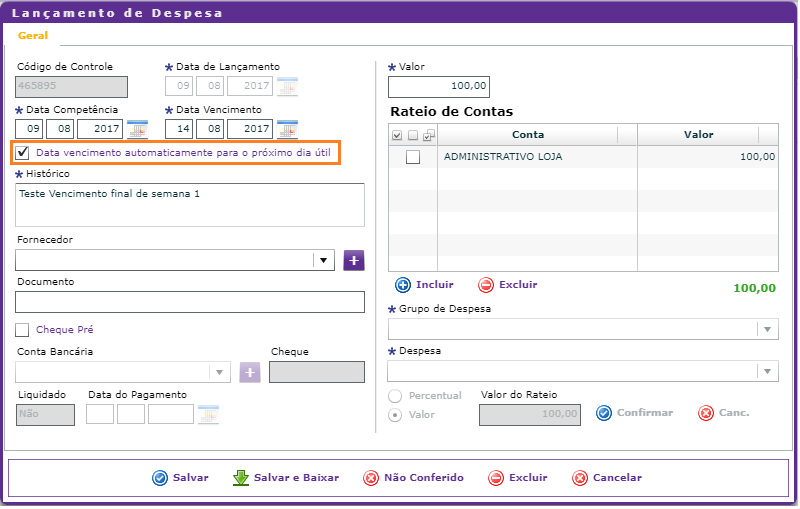The height and width of the screenshot is (509, 800).
Task: Open calendar for Data Vencimento
Action: [x=287, y=129]
